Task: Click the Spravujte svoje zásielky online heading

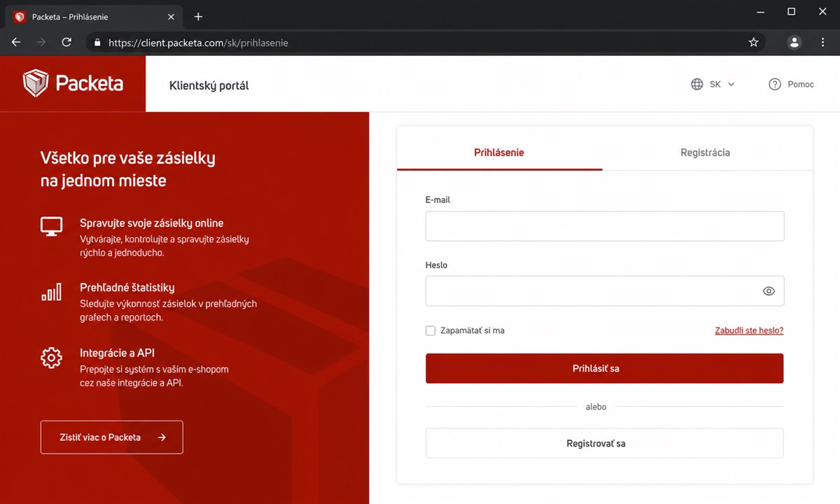Action: pyautogui.click(x=152, y=223)
